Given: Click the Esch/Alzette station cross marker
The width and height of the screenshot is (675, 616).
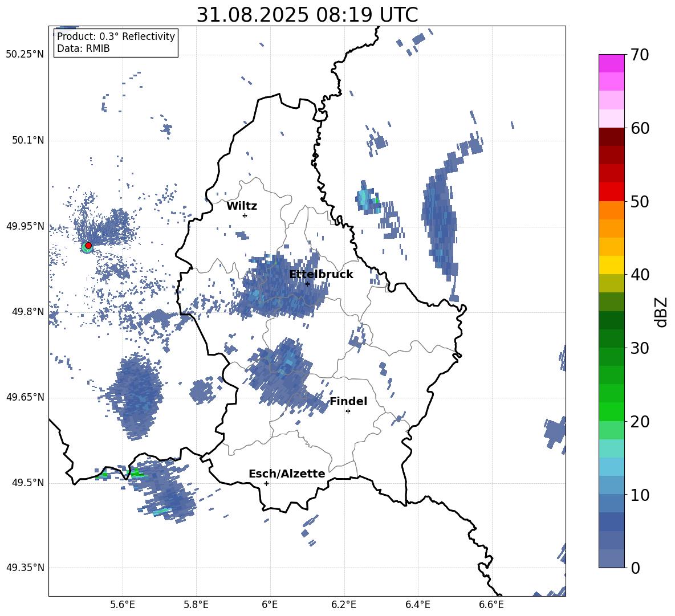Looking at the screenshot, I should pos(266,483).
